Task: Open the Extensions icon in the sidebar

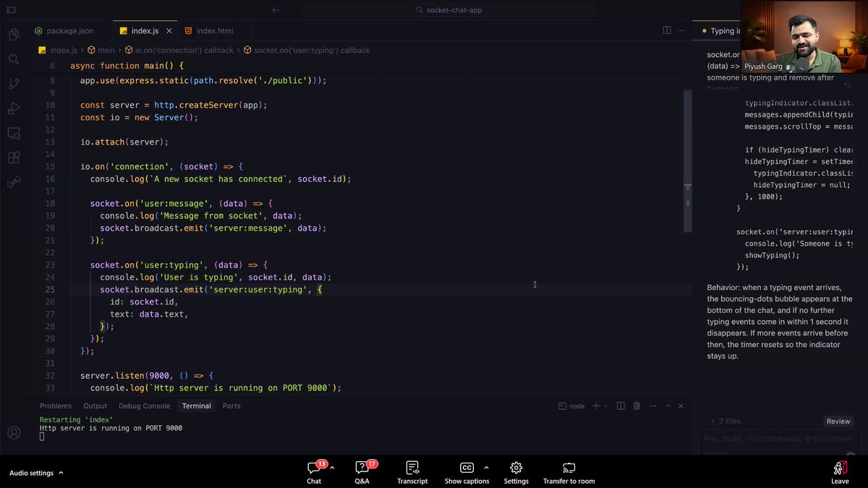Action: click(x=14, y=157)
